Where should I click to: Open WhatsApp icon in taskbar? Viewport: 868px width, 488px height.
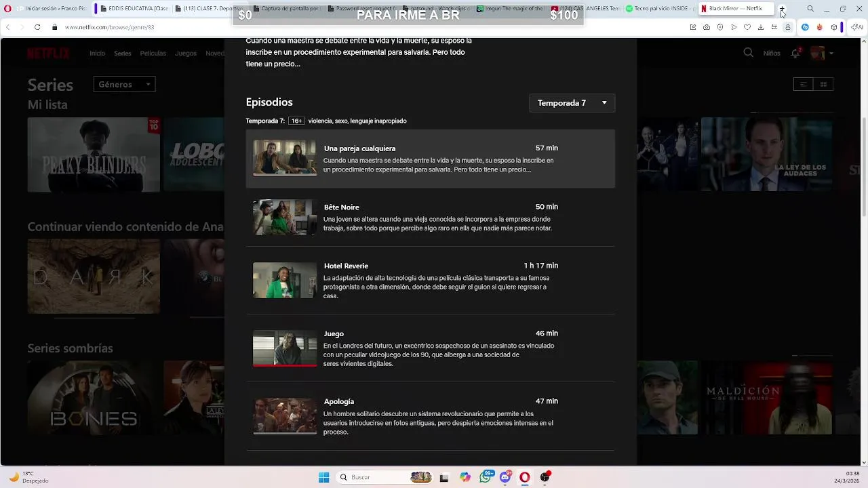point(486,477)
